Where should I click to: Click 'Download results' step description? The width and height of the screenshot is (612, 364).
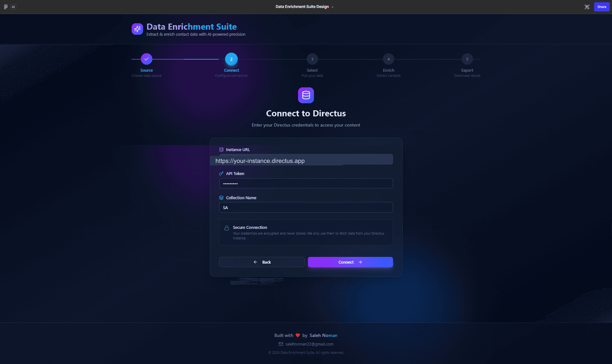pos(467,76)
